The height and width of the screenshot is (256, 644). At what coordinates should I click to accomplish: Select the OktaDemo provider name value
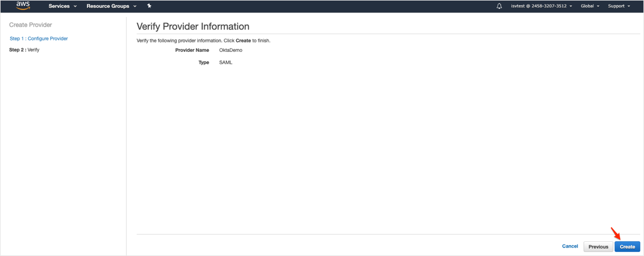tap(231, 51)
